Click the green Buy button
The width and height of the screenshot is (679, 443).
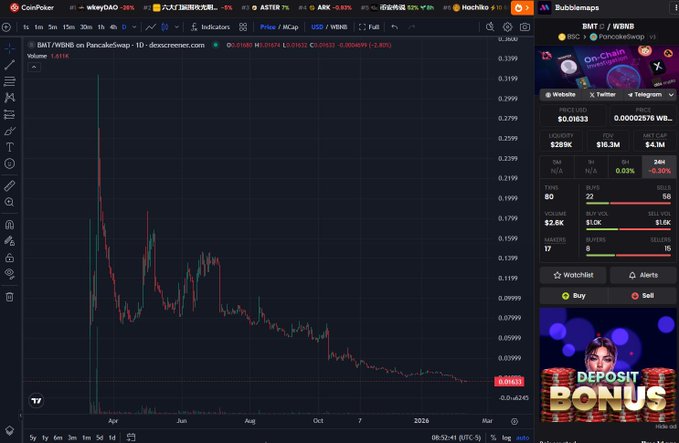pyautogui.click(x=574, y=296)
